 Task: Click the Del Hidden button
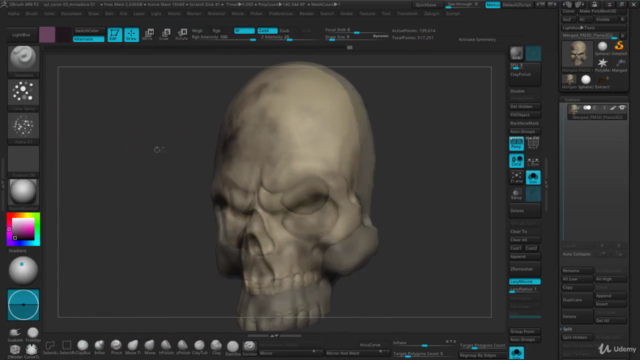tap(524, 107)
